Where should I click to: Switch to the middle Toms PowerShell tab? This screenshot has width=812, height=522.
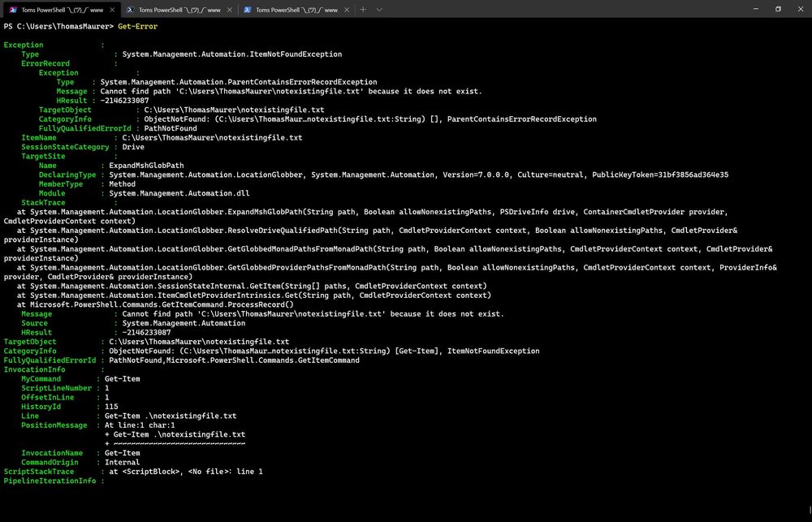179,10
